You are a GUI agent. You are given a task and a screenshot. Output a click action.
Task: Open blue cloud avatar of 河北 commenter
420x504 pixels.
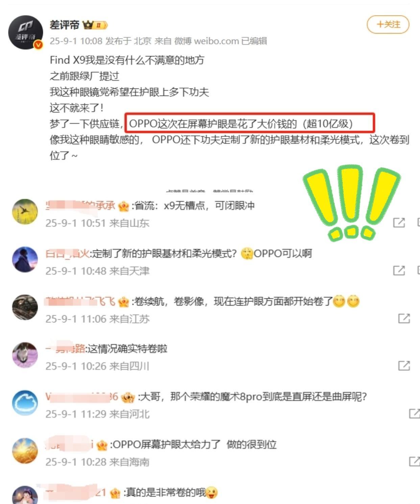25,403
